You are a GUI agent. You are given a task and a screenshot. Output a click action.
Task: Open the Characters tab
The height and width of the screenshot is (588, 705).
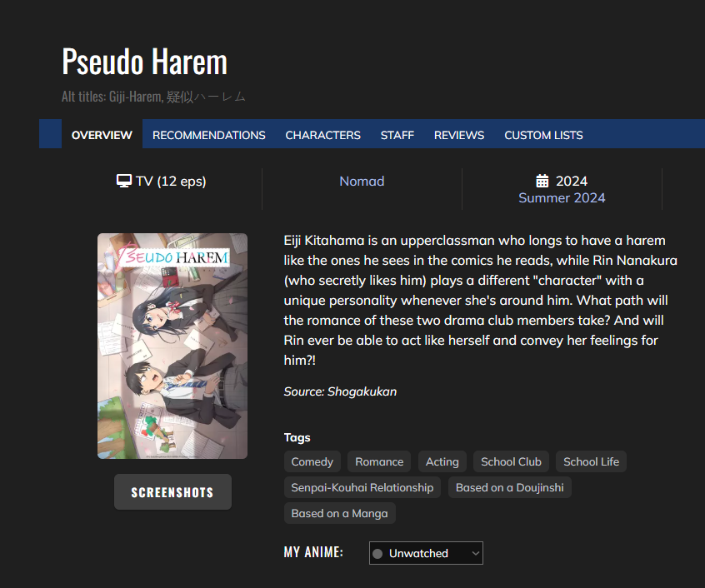[x=322, y=135]
